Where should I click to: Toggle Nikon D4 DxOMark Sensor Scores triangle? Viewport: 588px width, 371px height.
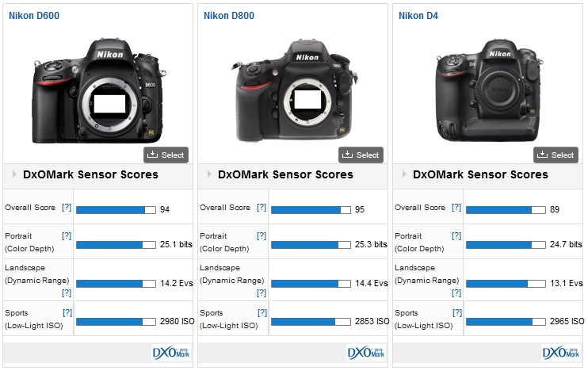tap(404, 174)
